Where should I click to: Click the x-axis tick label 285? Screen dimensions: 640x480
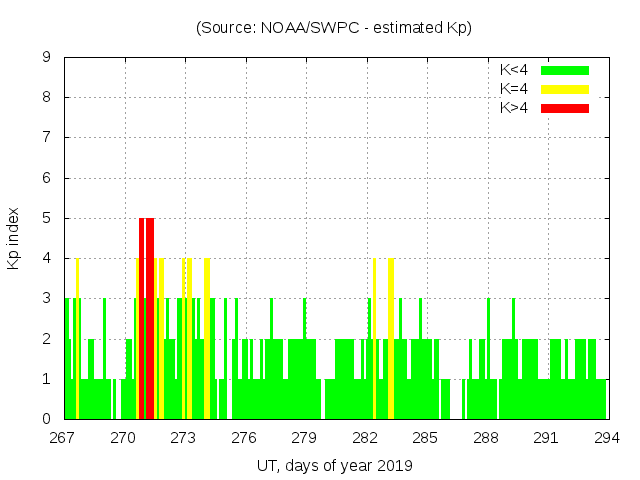[425, 437]
